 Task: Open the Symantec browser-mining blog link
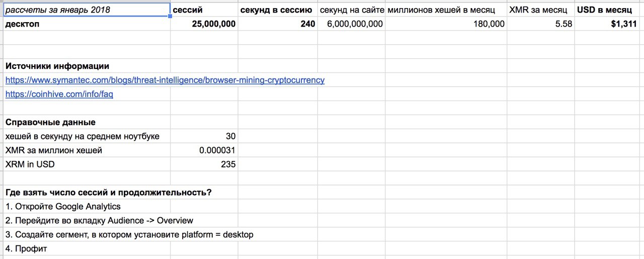pos(165,80)
